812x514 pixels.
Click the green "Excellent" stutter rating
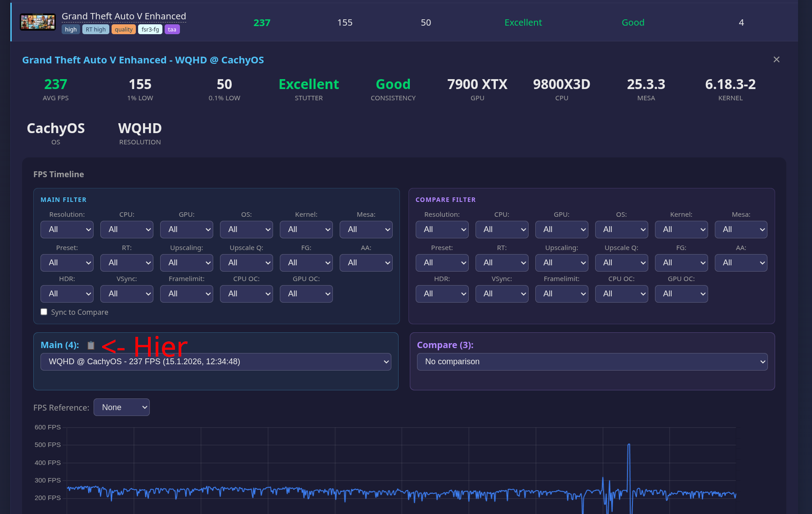coord(309,84)
